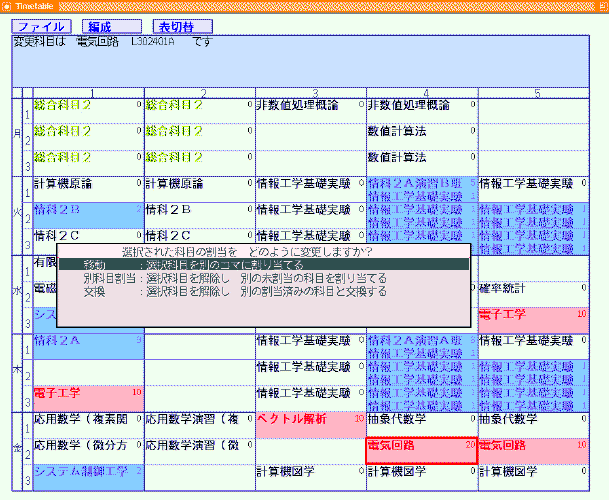This screenshot has height=500, width=609.
Task: Open the ファイル menu
Action: coord(40,26)
